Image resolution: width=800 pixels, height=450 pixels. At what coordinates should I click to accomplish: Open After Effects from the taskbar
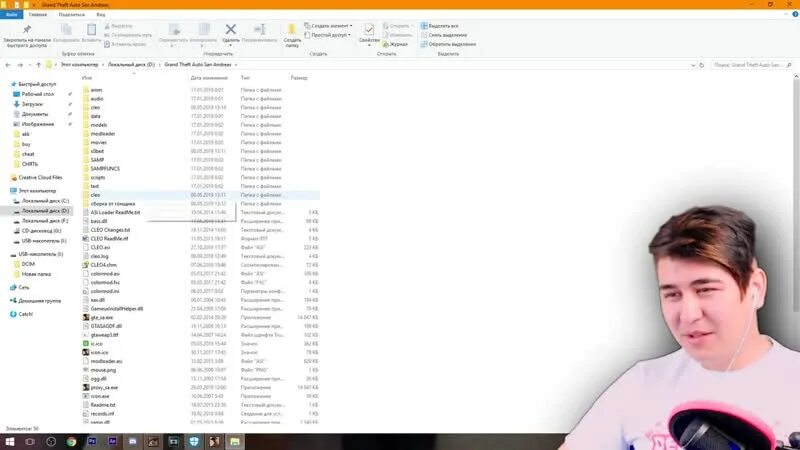point(112,442)
